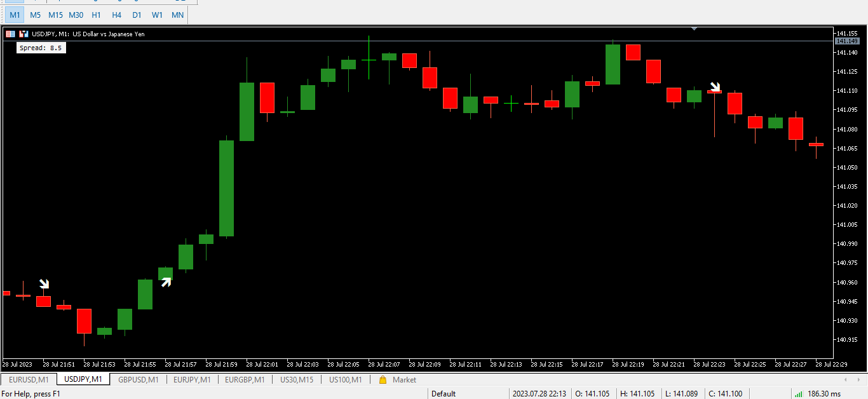Switch to the H4 timeframe
The height and width of the screenshot is (399, 868).
tap(116, 15)
